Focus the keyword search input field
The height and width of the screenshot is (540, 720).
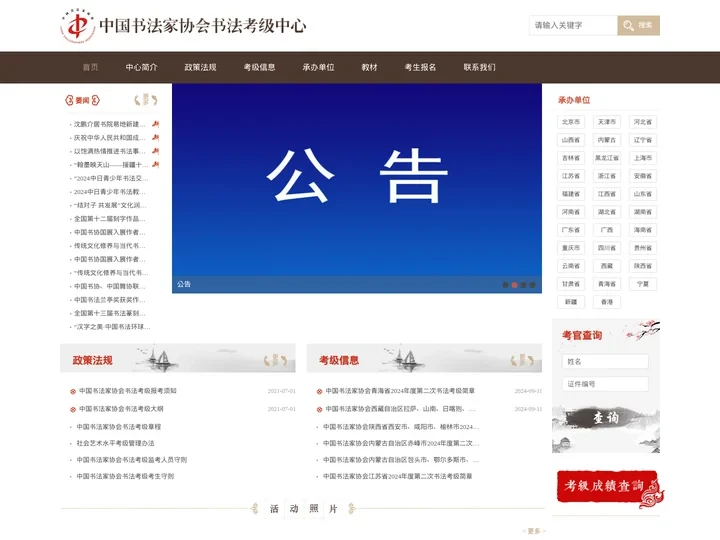pyautogui.click(x=573, y=25)
